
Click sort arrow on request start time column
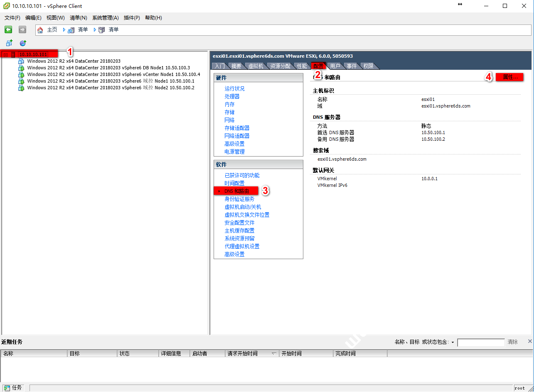pos(274,354)
